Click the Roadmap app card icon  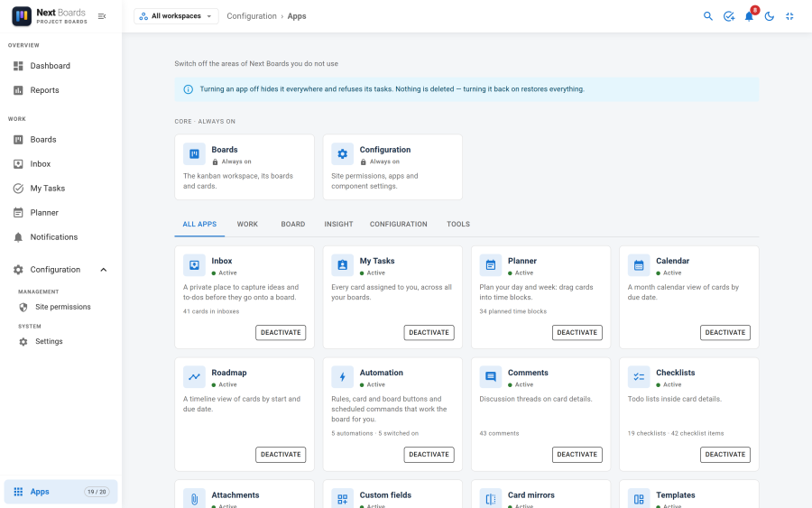pyautogui.click(x=194, y=377)
